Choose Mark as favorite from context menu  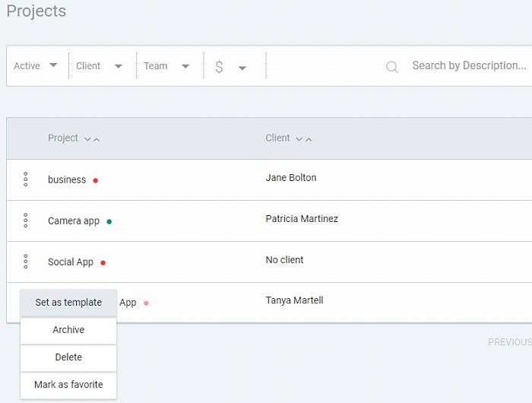click(x=68, y=385)
